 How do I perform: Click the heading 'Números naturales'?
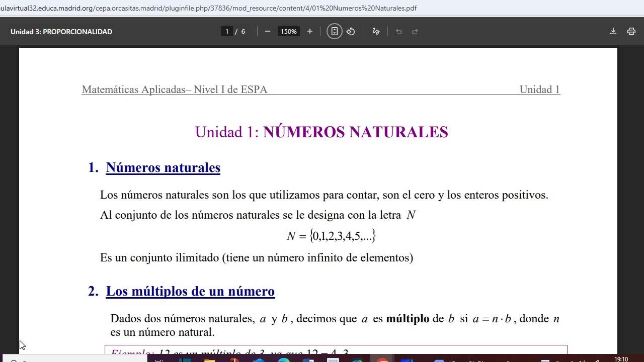coord(163,167)
